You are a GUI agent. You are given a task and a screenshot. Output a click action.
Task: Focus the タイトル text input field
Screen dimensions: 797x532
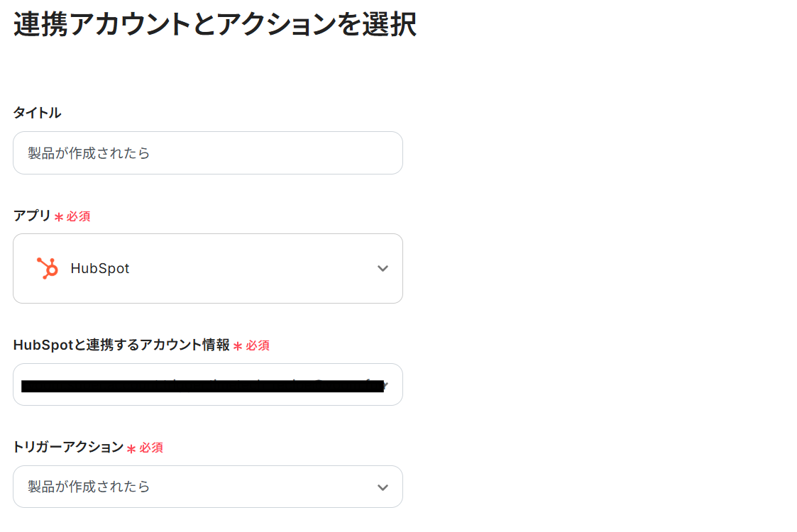(207, 153)
